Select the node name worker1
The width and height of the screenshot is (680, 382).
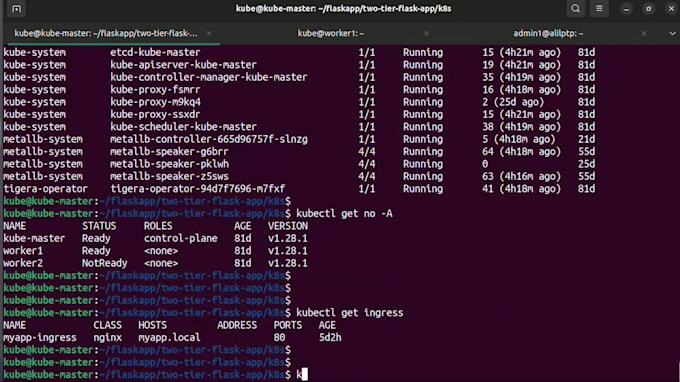[23, 251]
